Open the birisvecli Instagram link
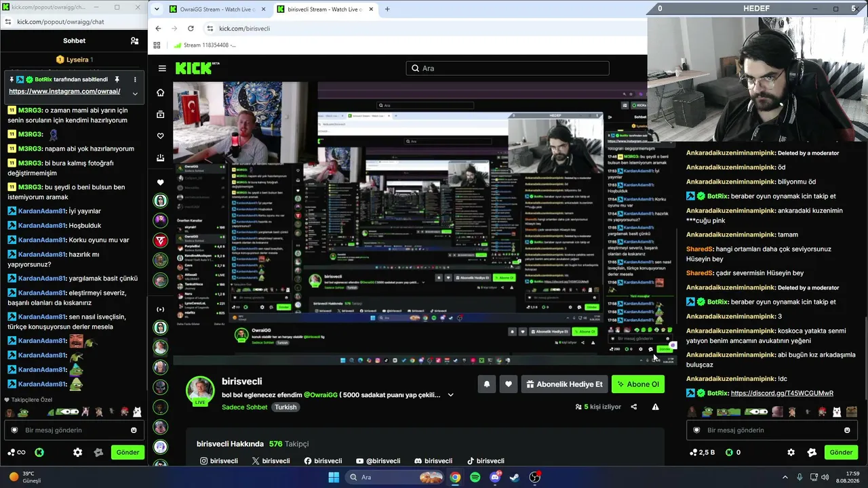Screen dimensions: 868x488 coord(218,461)
